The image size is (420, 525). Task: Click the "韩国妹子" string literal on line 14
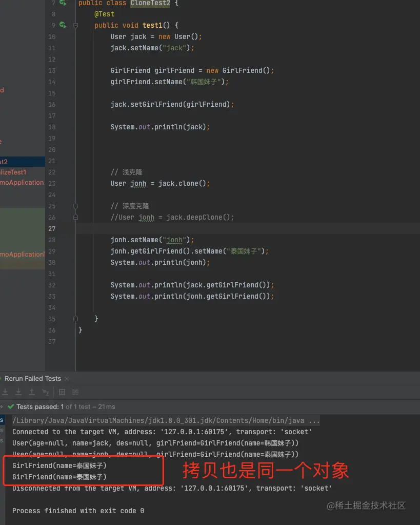click(x=204, y=82)
